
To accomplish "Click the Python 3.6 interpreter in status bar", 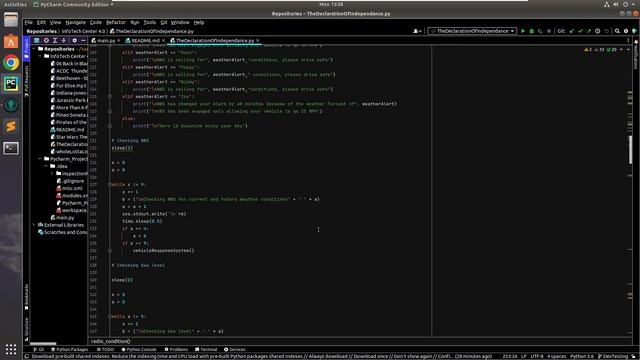I will coord(582,356).
